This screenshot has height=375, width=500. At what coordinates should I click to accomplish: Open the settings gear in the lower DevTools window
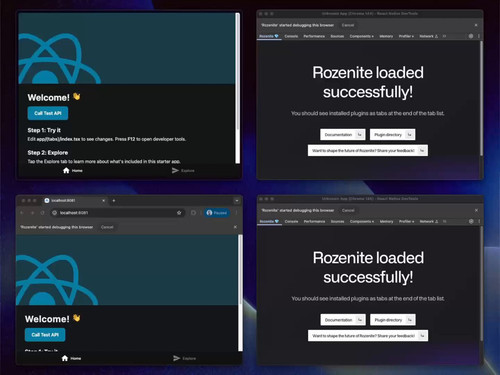click(x=471, y=221)
